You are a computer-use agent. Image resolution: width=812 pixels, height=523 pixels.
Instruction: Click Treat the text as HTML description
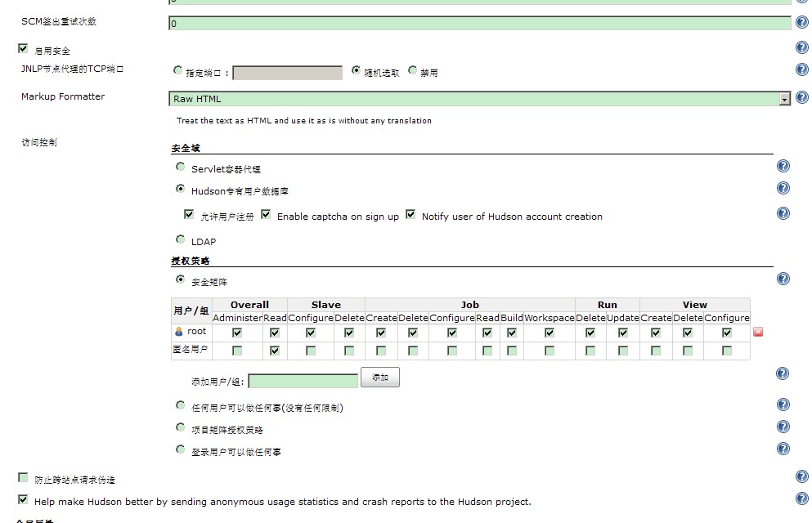coord(304,120)
